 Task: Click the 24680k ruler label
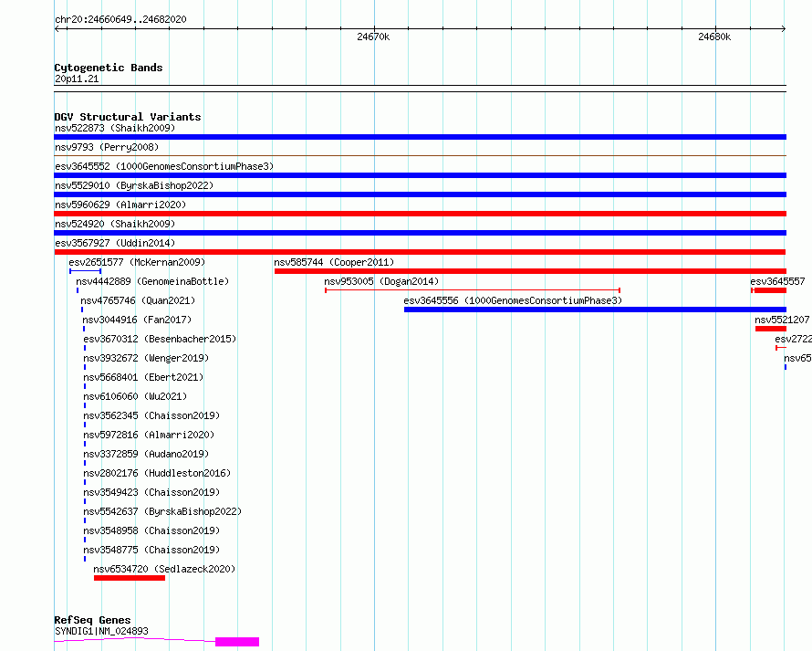click(x=714, y=37)
